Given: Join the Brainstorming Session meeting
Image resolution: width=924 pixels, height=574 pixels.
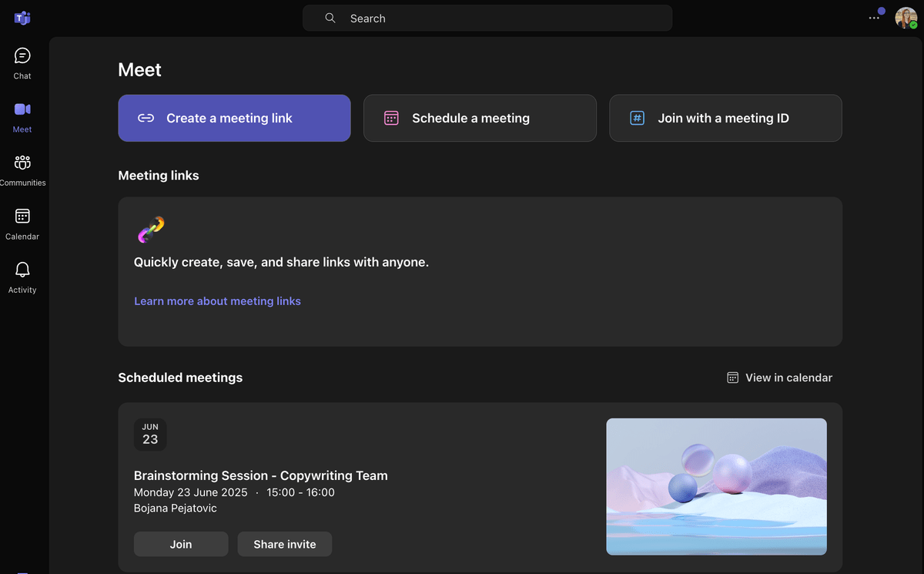Looking at the screenshot, I should point(181,544).
